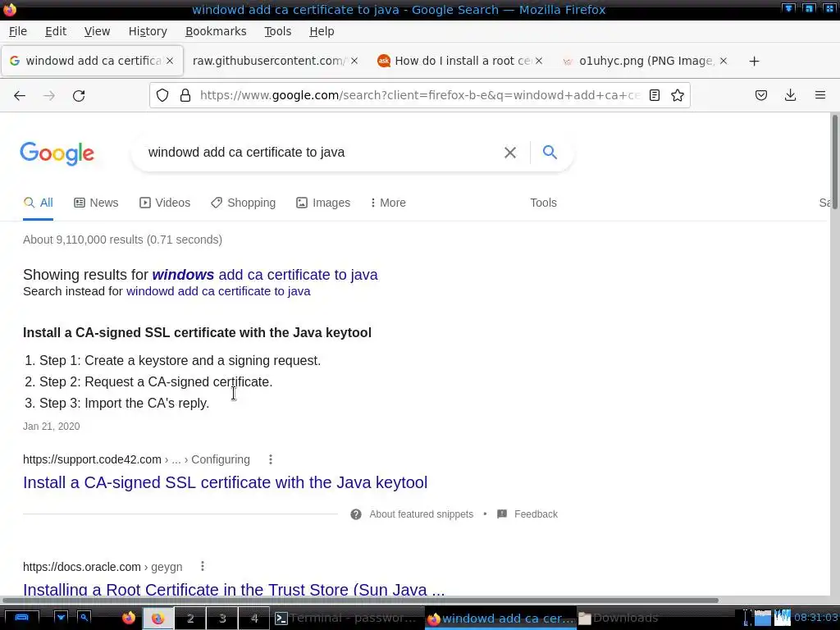Viewport: 840px width, 630px height.
Task: Switch to 'How do I install a root' tab
Action: (x=461, y=61)
